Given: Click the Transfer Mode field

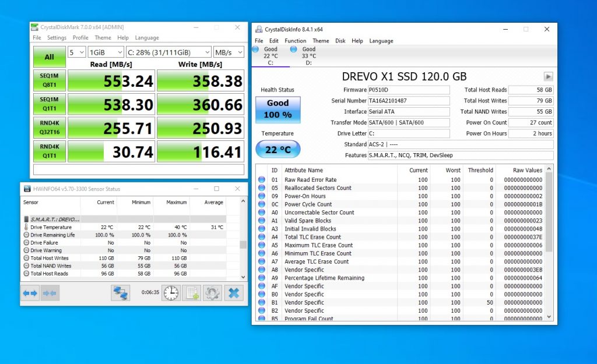Looking at the screenshot, I should coord(409,122).
